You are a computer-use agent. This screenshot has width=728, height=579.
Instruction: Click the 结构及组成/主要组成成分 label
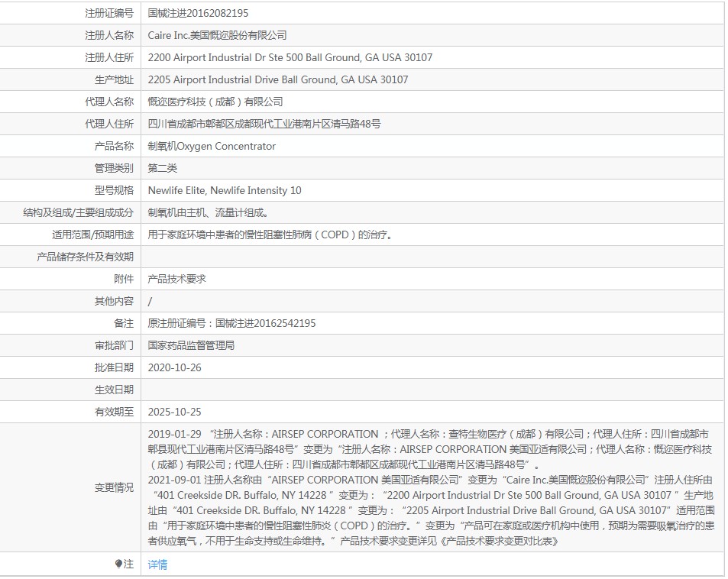[x=79, y=212]
